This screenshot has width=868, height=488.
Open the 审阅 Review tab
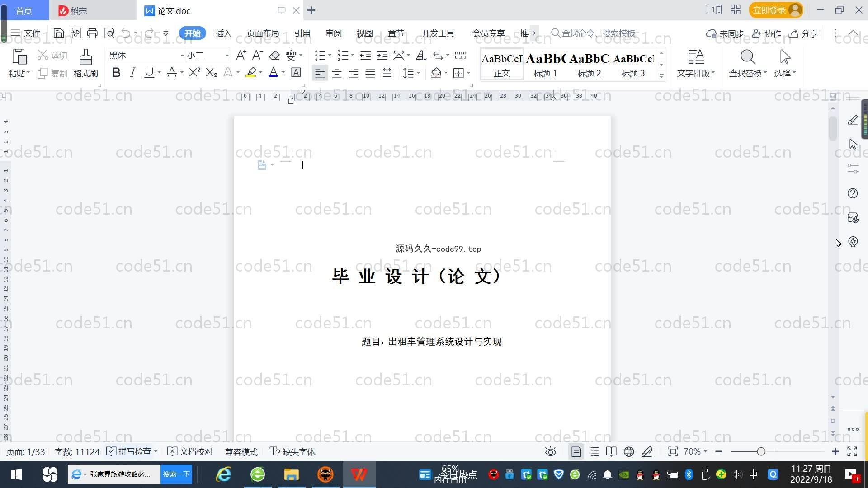[x=334, y=33]
